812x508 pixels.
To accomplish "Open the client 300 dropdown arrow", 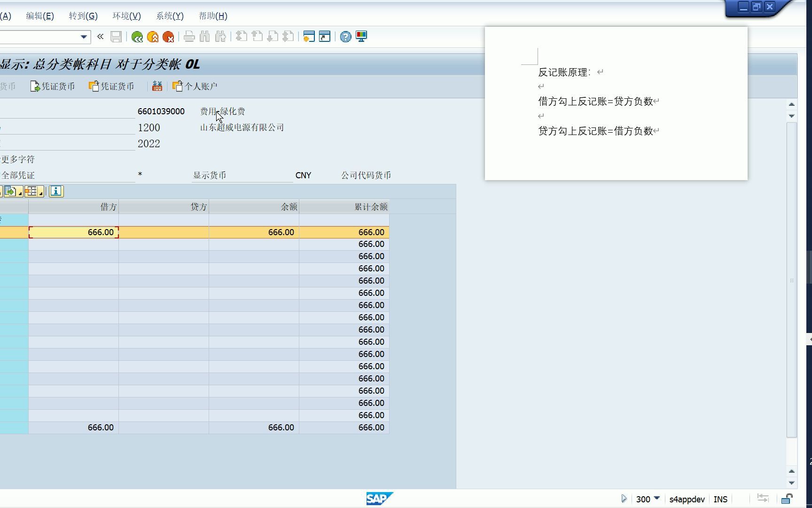I will tap(657, 498).
